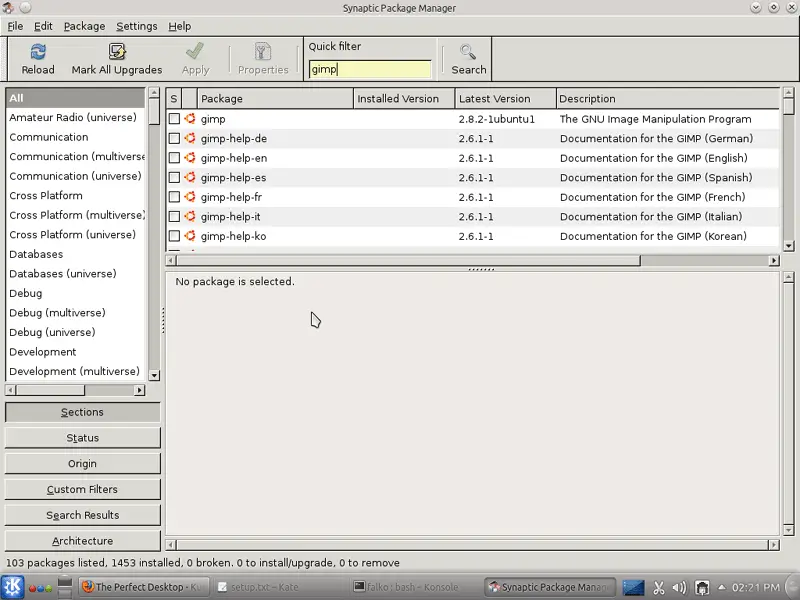Click the Sections filter button
The height and width of the screenshot is (600, 800).
pos(82,412)
